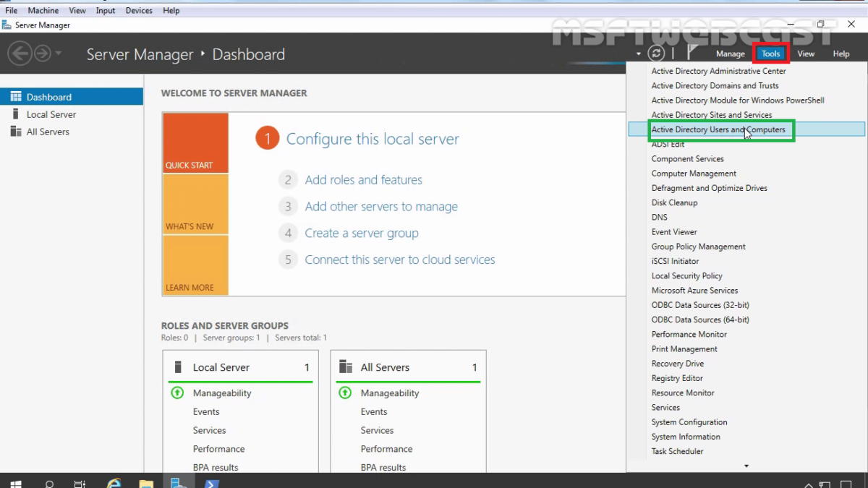The width and height of the screenshot is (868, 488).
Task: Open Active Directory Administrative Center
Action: (x=746, y=71)
